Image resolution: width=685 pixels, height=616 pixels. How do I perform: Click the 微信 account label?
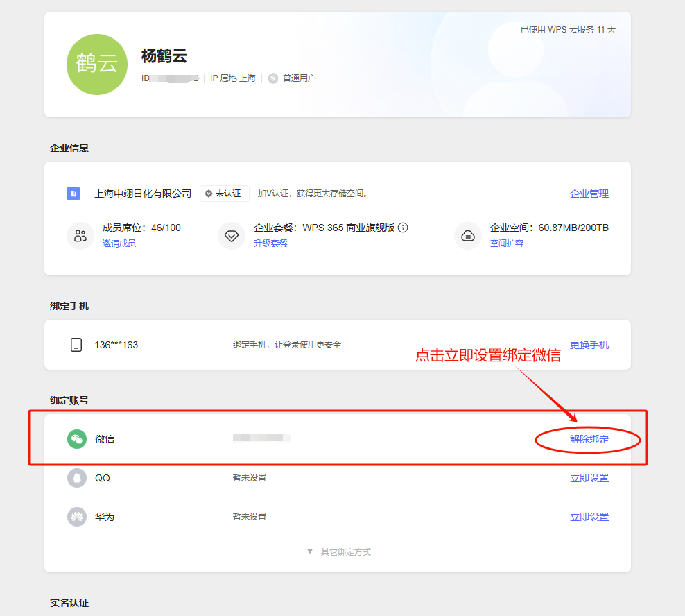point(105,439)
